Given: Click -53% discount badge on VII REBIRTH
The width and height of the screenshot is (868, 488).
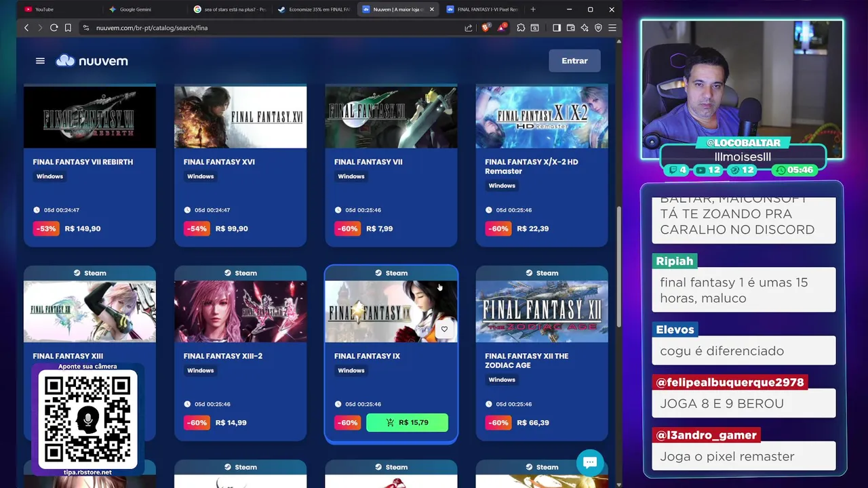Looking at the screenshot, I should click(x=46, y=228).
